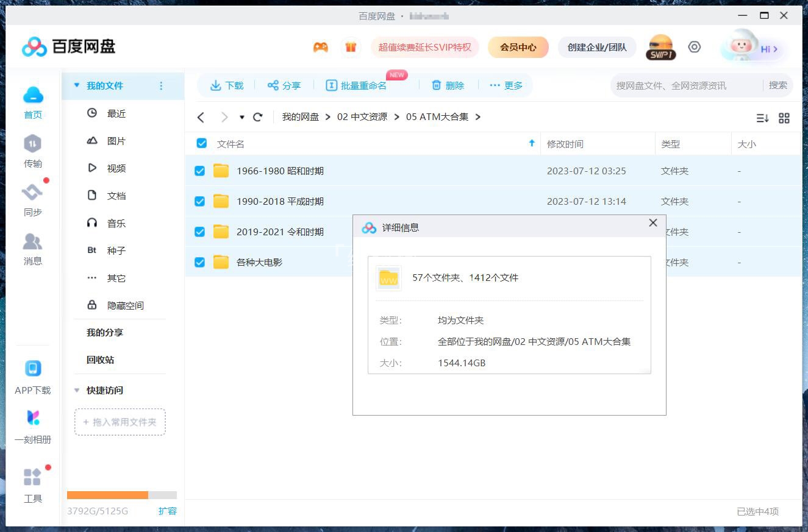Toggle the select-all checkbox in file list header

[201, 143]
